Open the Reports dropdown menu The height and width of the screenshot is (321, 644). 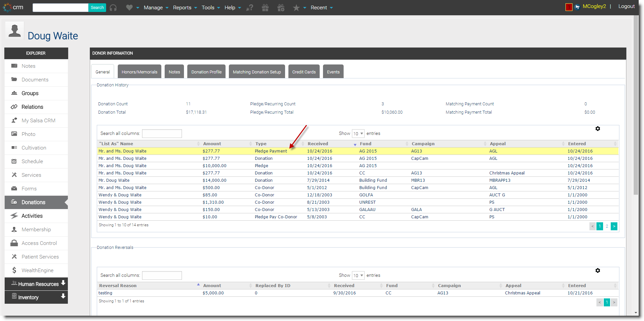coord(185,8)
